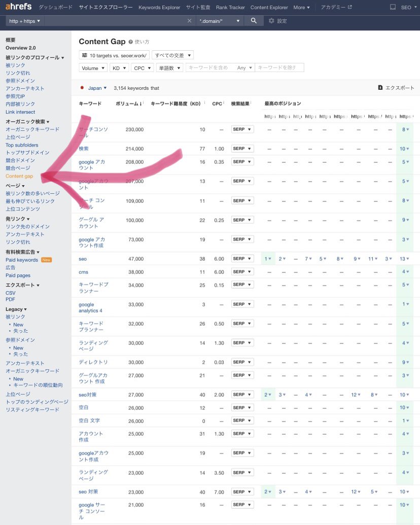Open サイトエクスプローラー in top navigation
The width and height of the screenshot is (420, 525).
[106, 7]
